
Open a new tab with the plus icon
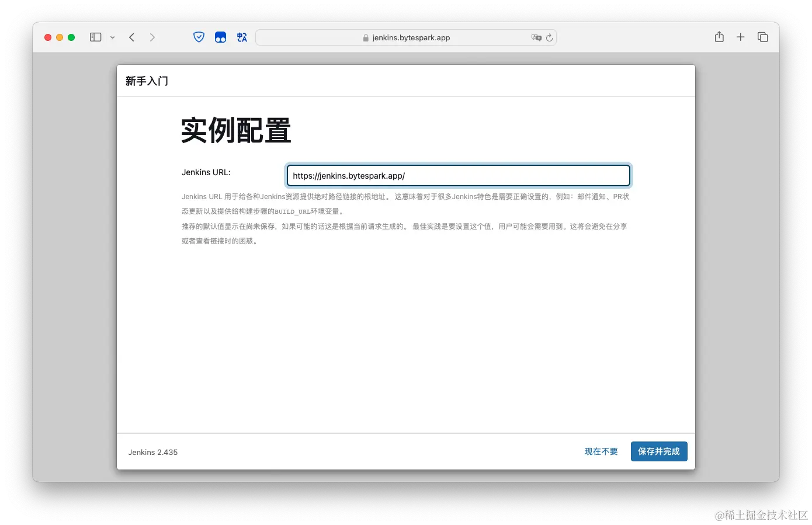[x=741, y=36]
